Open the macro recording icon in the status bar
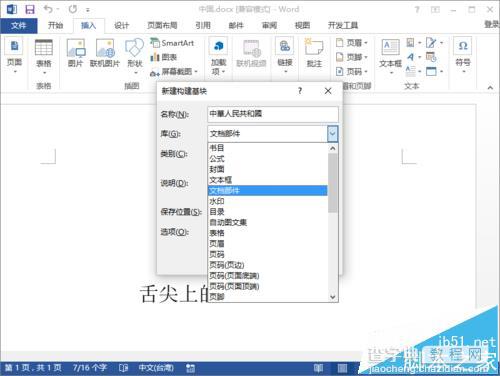The width and height of the screenshot is (500, 376). click(x=190, y=368)
